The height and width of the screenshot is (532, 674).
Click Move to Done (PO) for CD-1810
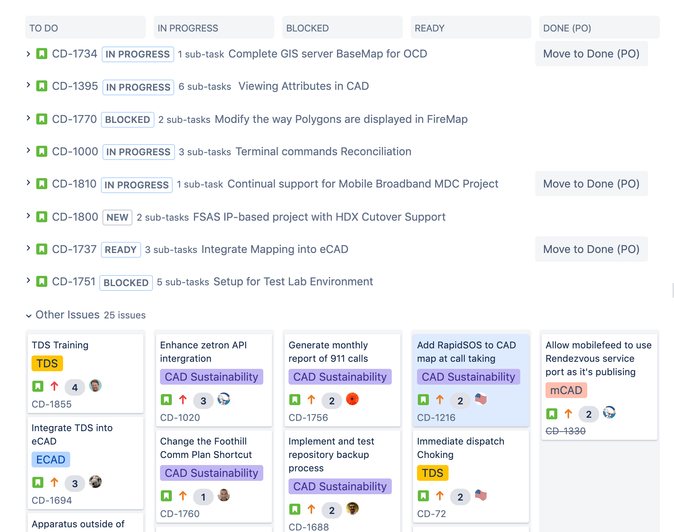click(x=591, y=184)
